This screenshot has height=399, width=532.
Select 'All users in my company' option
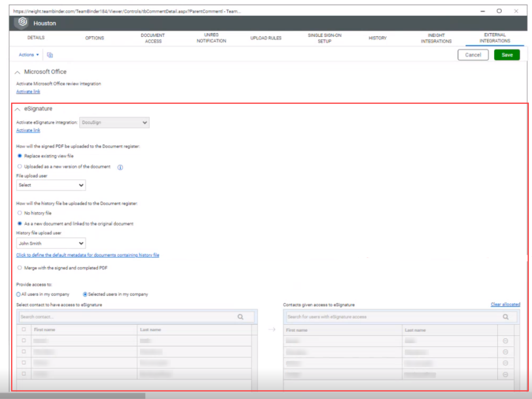coord(19,294)
